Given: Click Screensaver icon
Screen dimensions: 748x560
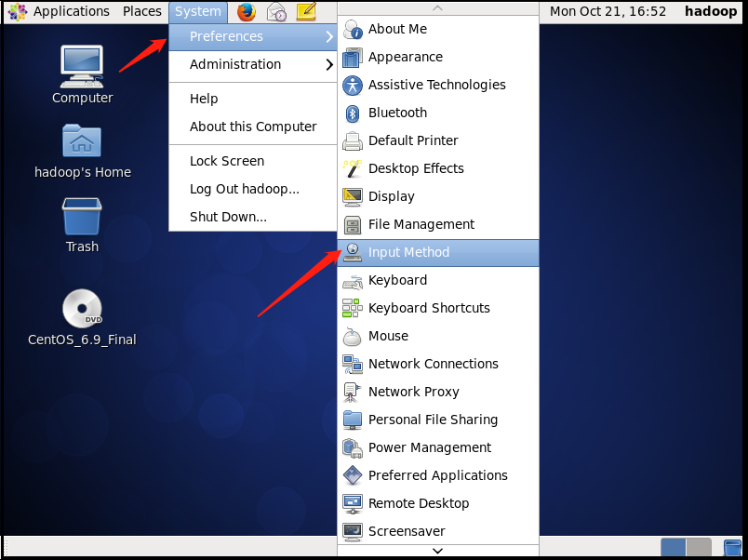Looking at the screenshot, I should tap(353, 531).
